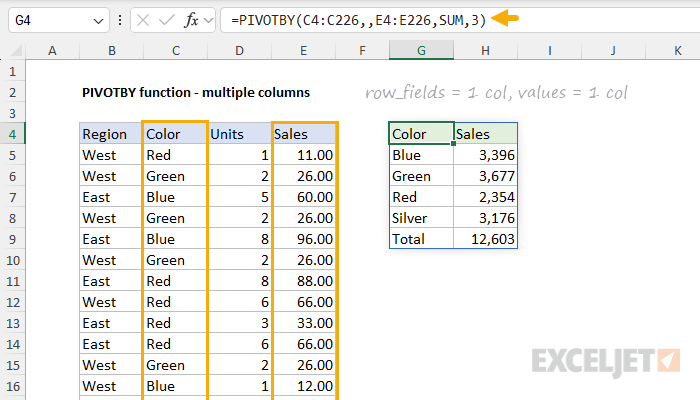This screenshot has width=700, height=400.
Task: Click the 'Units' header cell
Action: coord(239,134)
